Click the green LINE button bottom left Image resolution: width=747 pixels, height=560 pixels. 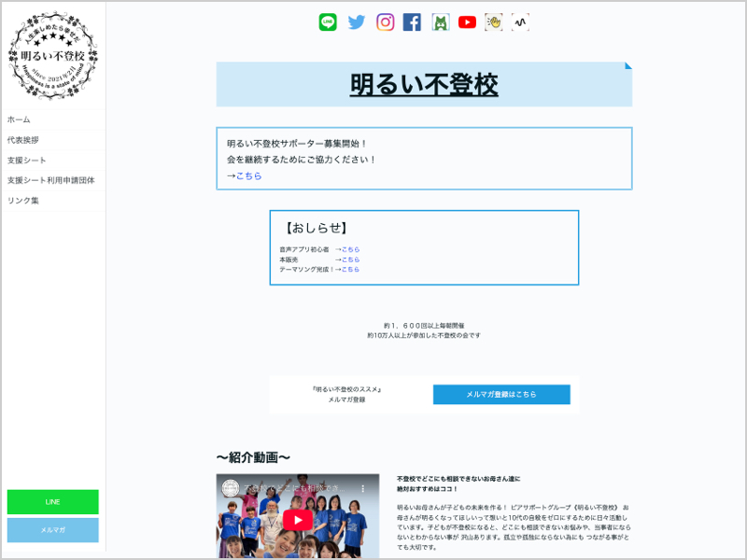tap(52, 501)
